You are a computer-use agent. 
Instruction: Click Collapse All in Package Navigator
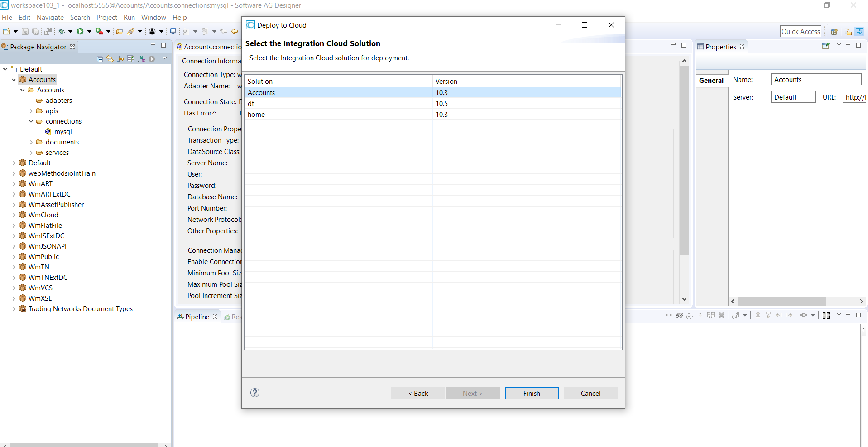pyautogui.click(x=100, y=59)
